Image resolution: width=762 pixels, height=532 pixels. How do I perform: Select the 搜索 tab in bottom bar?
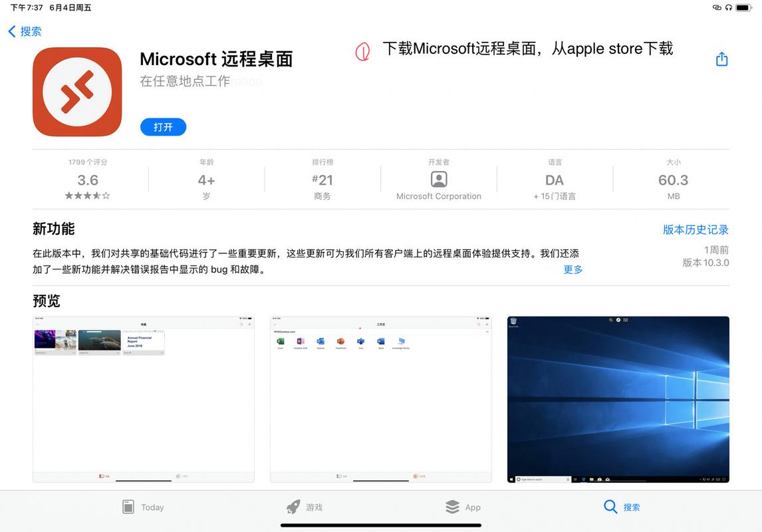pyautogui.click(x=622, y=507)
